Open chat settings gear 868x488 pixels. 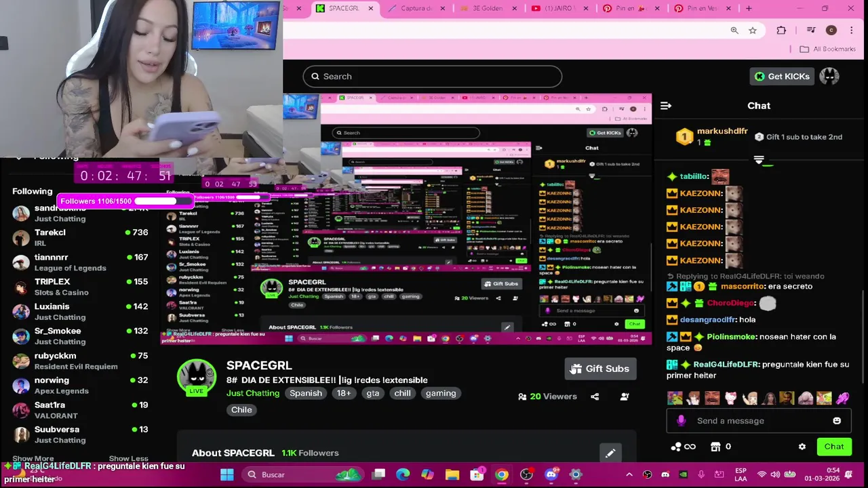pyautogui.click(x=802, y=447)
